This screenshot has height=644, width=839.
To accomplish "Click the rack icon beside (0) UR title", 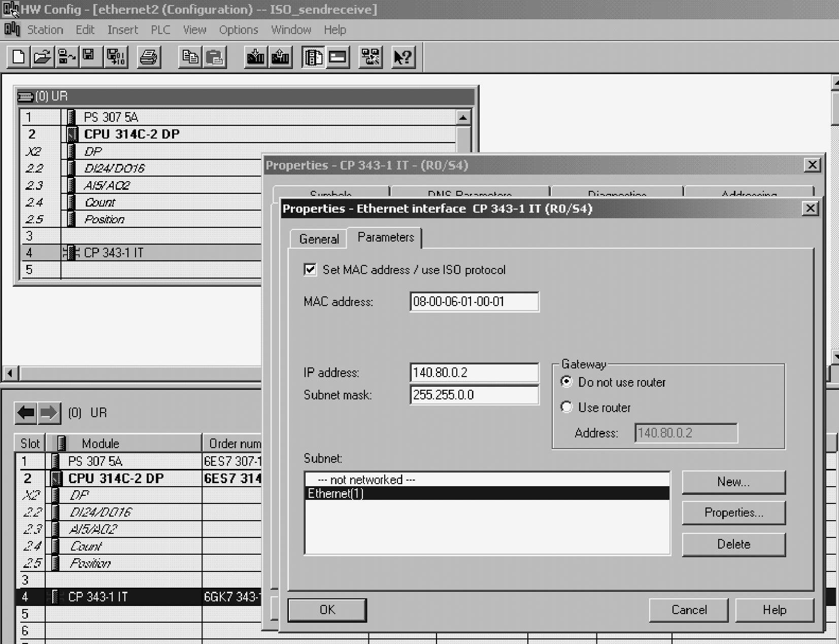I will [x=25, y=96].
